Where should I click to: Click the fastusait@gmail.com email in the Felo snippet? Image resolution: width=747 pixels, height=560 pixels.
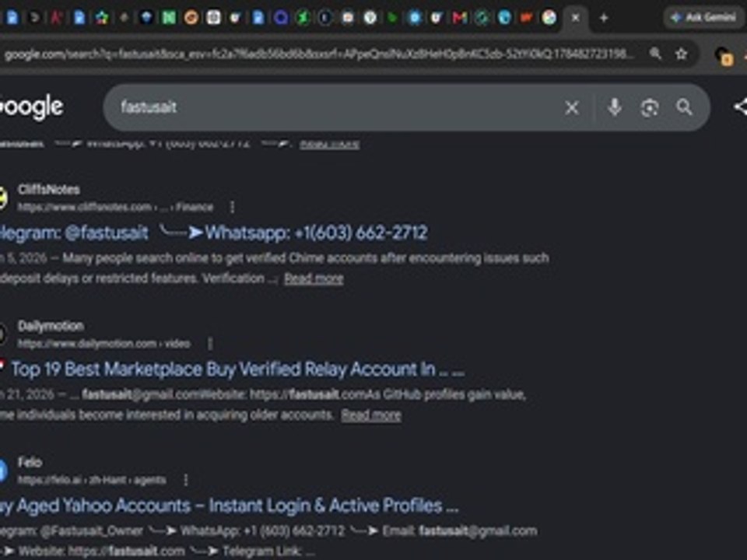click(478, 531)
